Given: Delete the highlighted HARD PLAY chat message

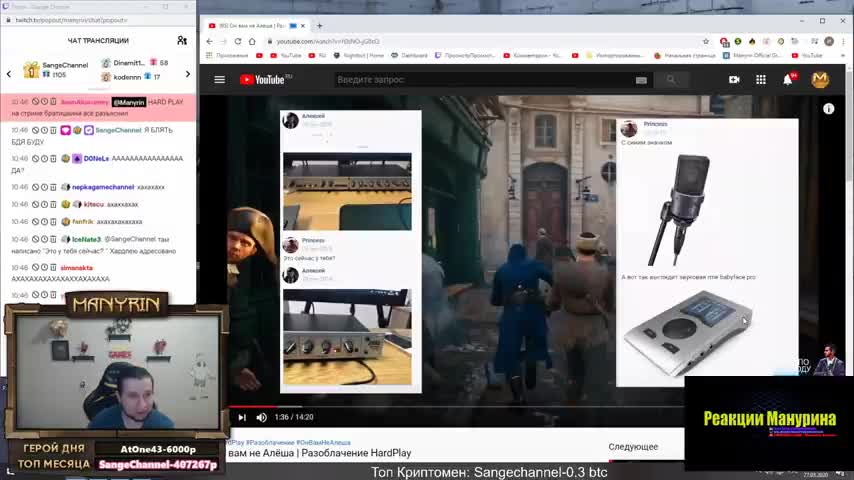Looking at the screenshot, I should [53, 102].
